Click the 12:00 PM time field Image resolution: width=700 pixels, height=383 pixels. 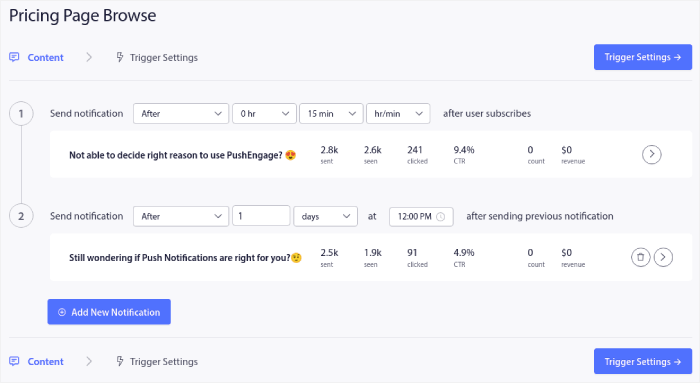421,216
